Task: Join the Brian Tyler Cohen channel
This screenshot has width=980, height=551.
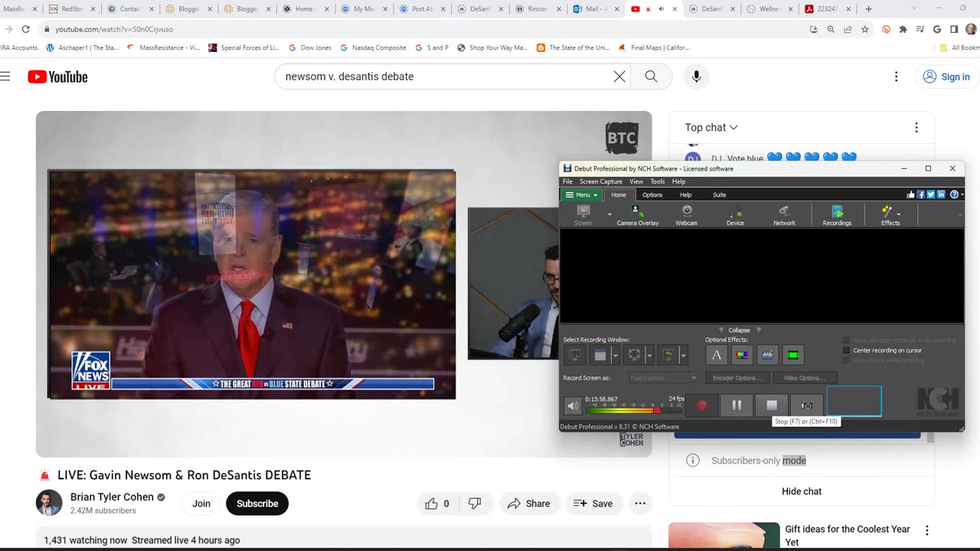Action: (x=201, y=504)
